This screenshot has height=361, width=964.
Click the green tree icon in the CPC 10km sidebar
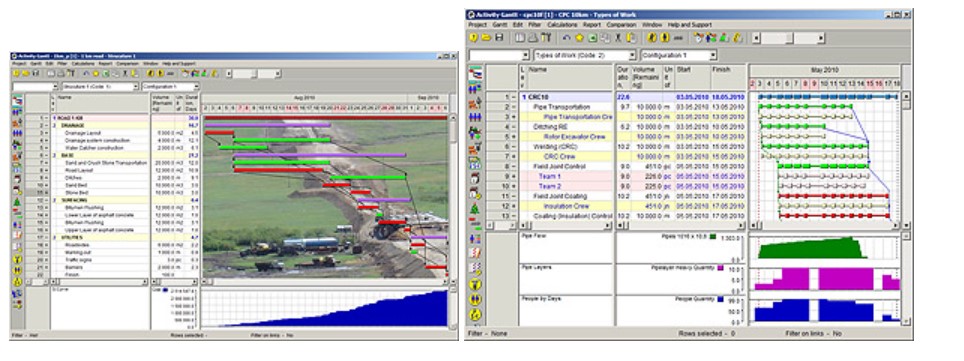tap(475, 208)
